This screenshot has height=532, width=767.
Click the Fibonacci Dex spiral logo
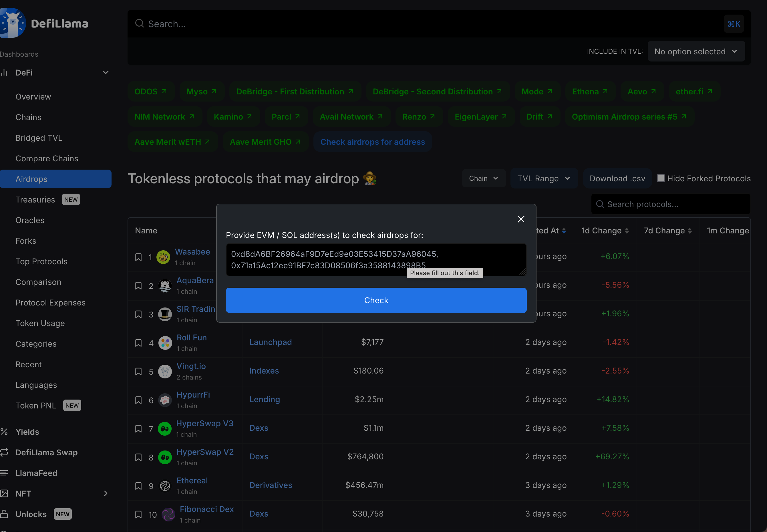click(168, 515)
